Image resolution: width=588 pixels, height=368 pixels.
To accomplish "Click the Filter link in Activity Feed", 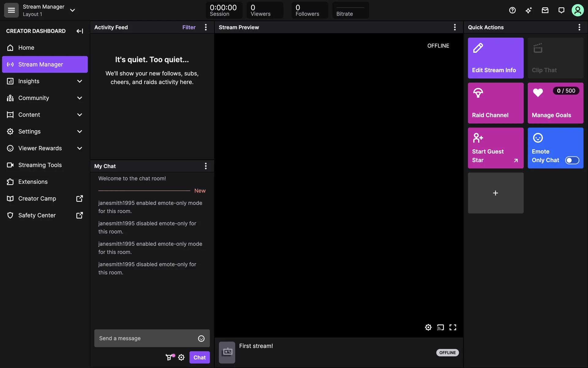I will [x=189, y=27].
